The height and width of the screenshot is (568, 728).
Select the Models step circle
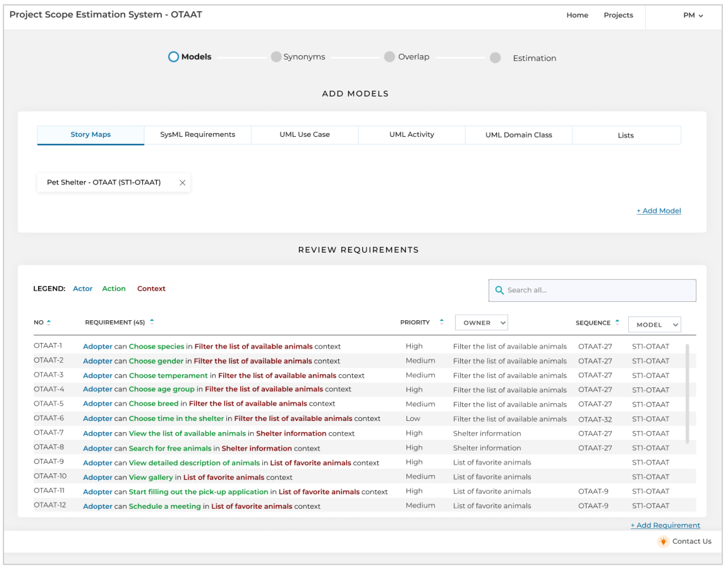coord(173,57)
